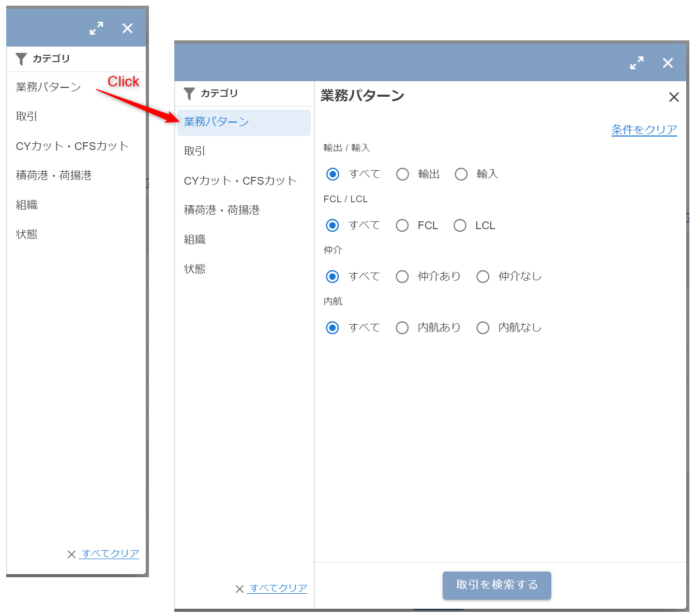Click すべてクリア link in the left small panel
The height and width of the screenshot is (616, 694).
tap(110, 554)
